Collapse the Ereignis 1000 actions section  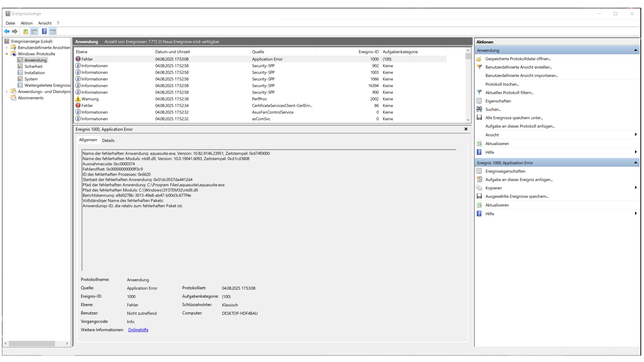point(636,163)
